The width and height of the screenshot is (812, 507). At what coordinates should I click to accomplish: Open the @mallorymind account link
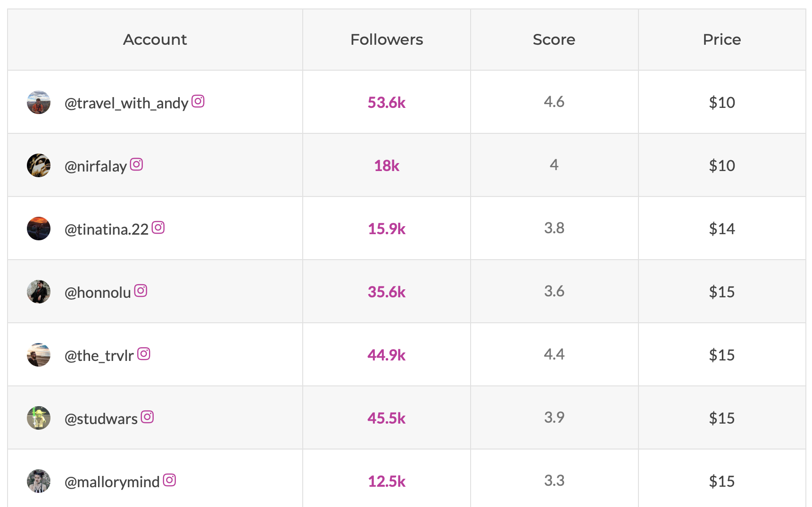[x=112, y=482]
